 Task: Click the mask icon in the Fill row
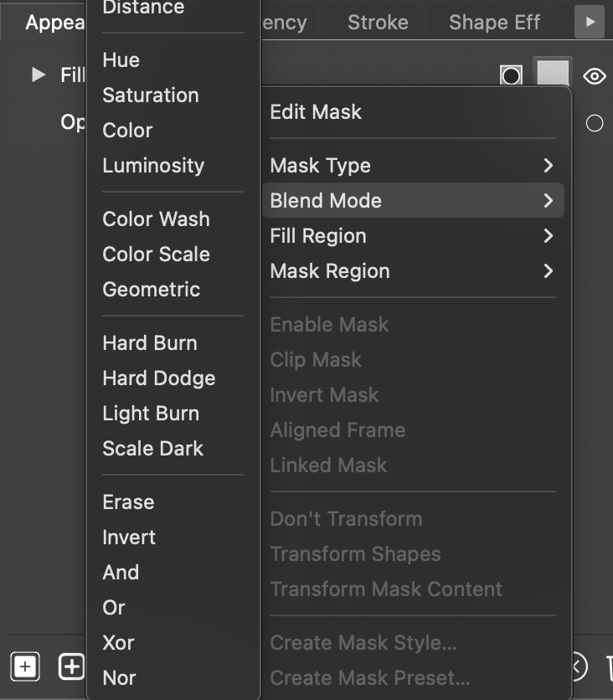[x=511, y=76]
